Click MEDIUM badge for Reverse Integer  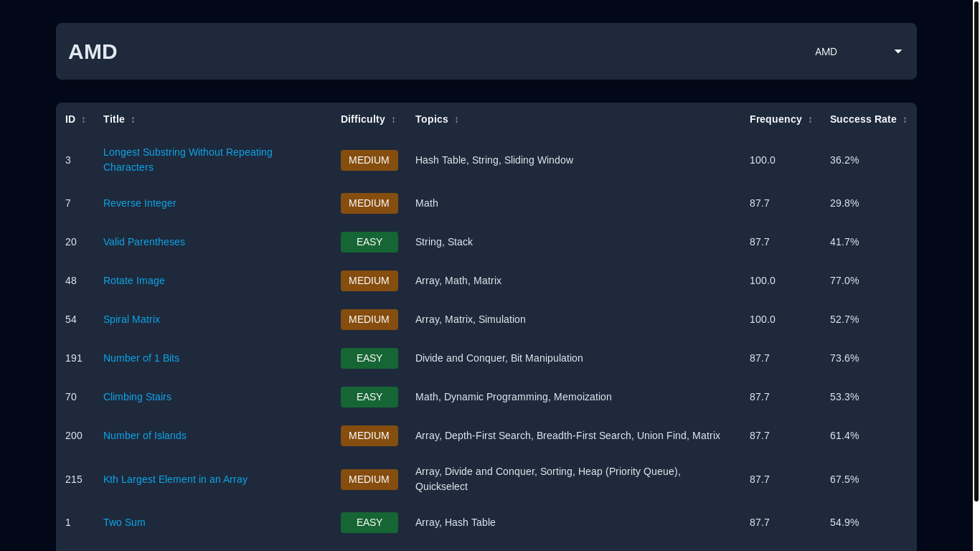(369, 203)
